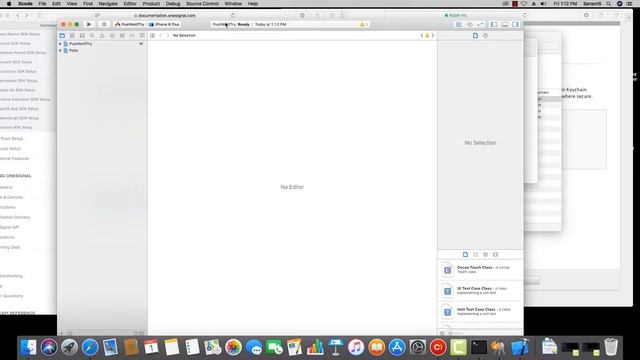
Task: Show the File Template library
Action: [465, 254]
